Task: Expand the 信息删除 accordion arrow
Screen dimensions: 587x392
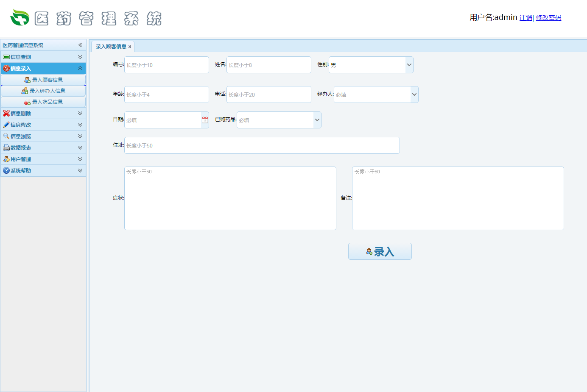Action: (x=80, y=113)
